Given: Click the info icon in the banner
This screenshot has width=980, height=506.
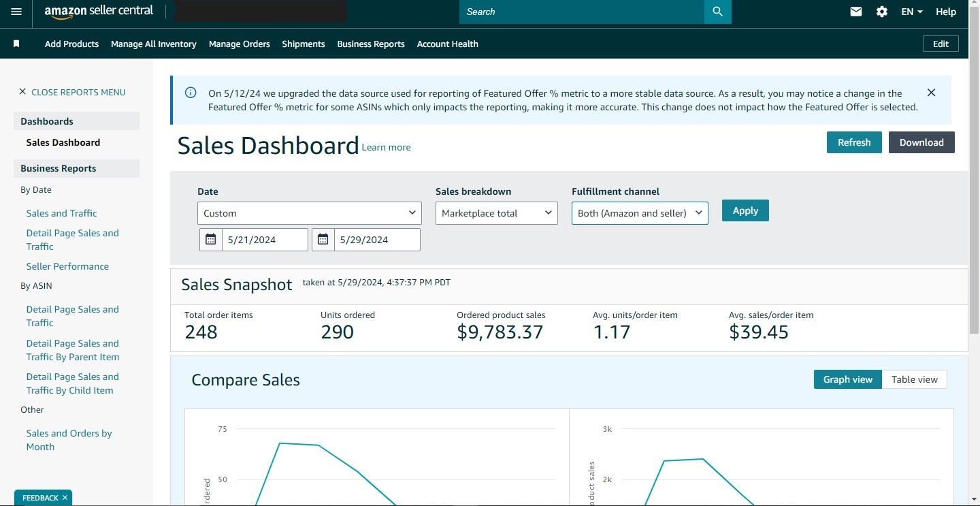Looking at the screenshot, I should tap(191, 93).
